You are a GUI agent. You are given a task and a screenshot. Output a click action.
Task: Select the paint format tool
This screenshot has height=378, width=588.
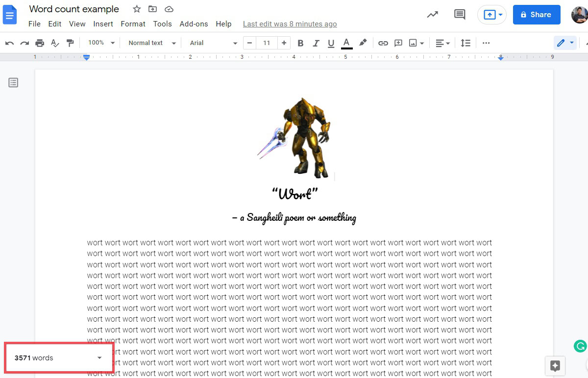(x=70, y=43)
